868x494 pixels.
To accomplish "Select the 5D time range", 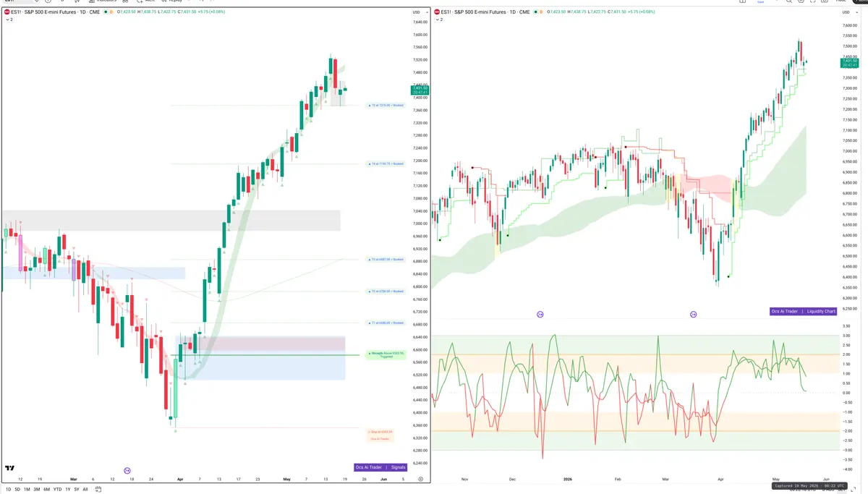I will 17,489.
